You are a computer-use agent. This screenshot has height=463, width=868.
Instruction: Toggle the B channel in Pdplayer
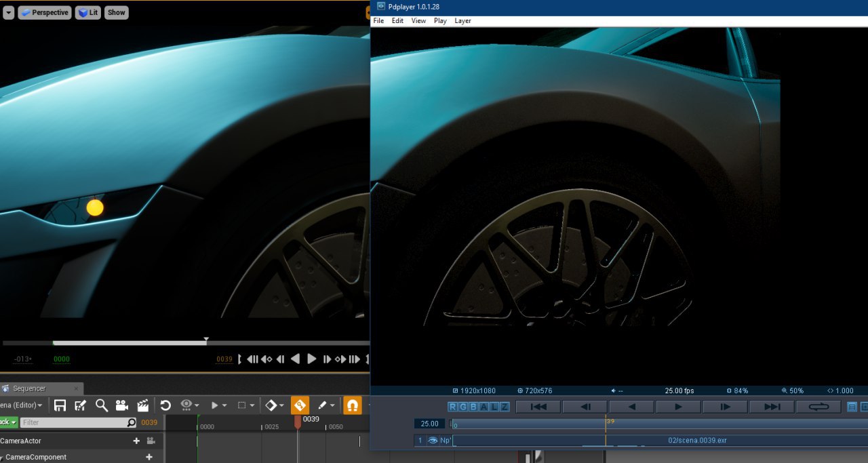tap(473, 407)
